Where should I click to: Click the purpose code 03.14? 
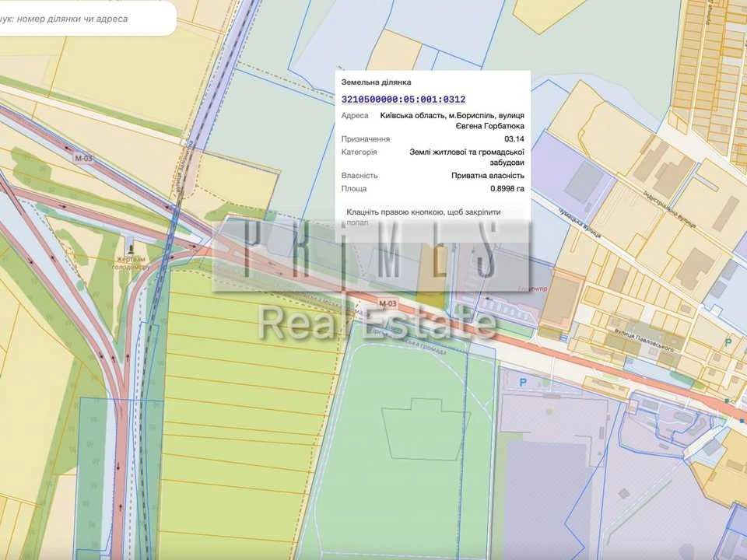click(514, 139)
